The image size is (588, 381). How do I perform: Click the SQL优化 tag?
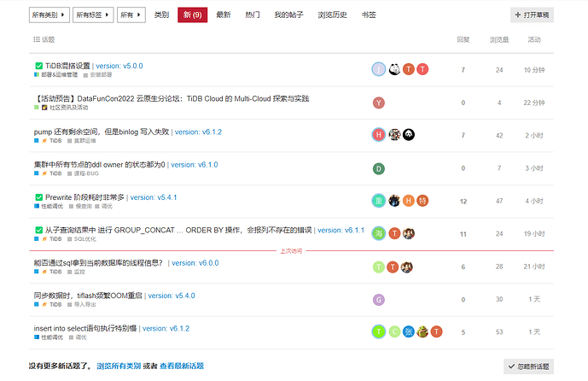point(82,239)
